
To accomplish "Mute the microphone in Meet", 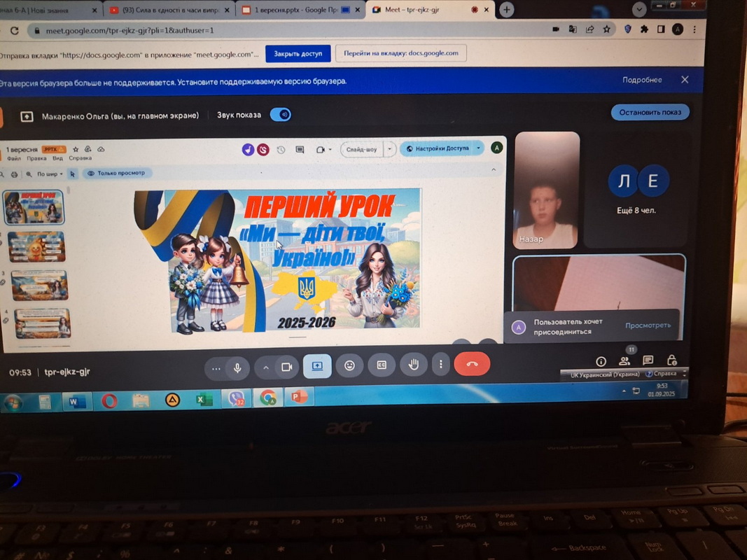I will [x=238, y=367].
